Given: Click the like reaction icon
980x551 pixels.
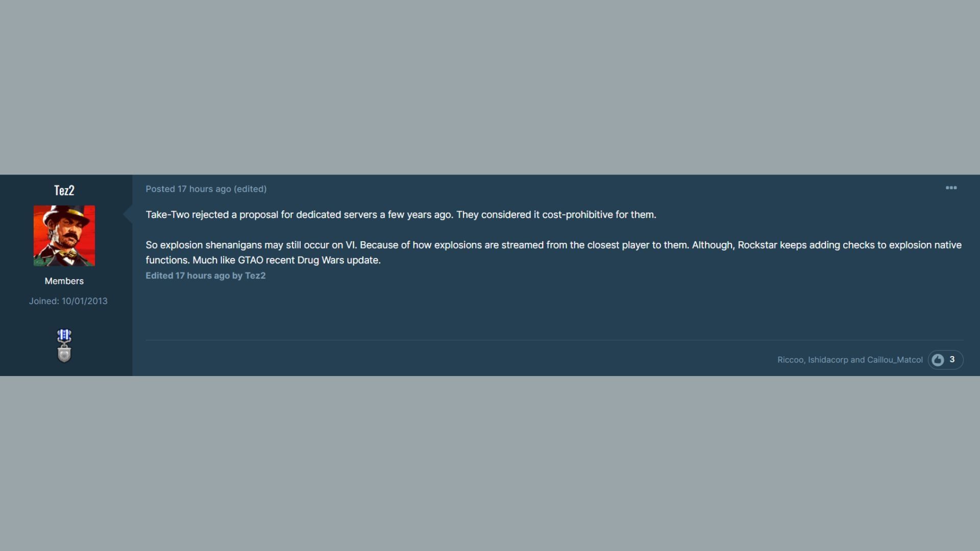Looking at the screenshot, I should (x=938, y=360).
